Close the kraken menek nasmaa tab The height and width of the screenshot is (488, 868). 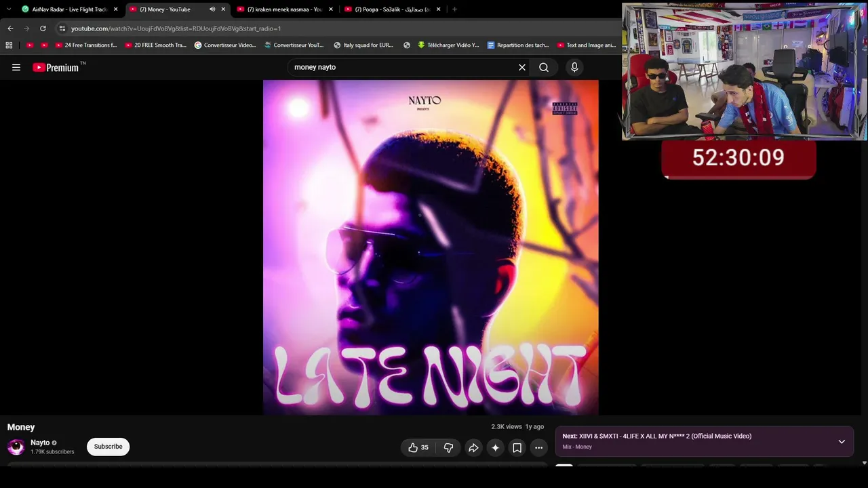click(x=331, y=9)
